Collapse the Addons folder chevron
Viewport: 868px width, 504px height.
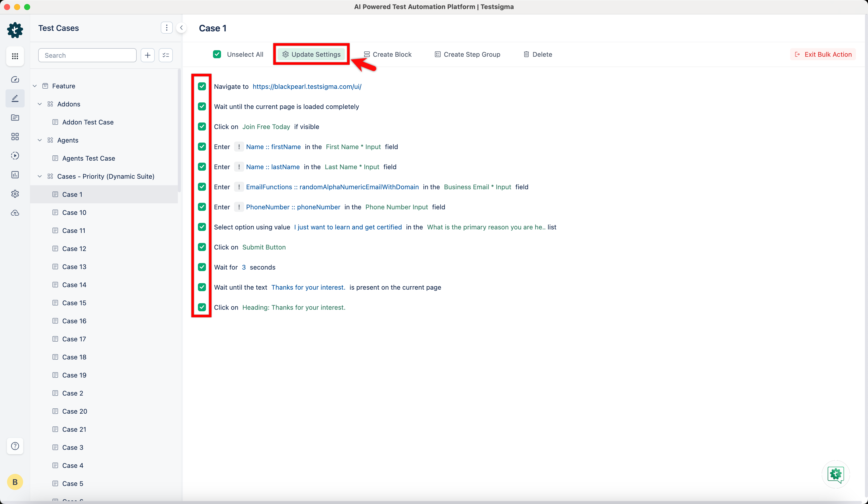[40, 104]
